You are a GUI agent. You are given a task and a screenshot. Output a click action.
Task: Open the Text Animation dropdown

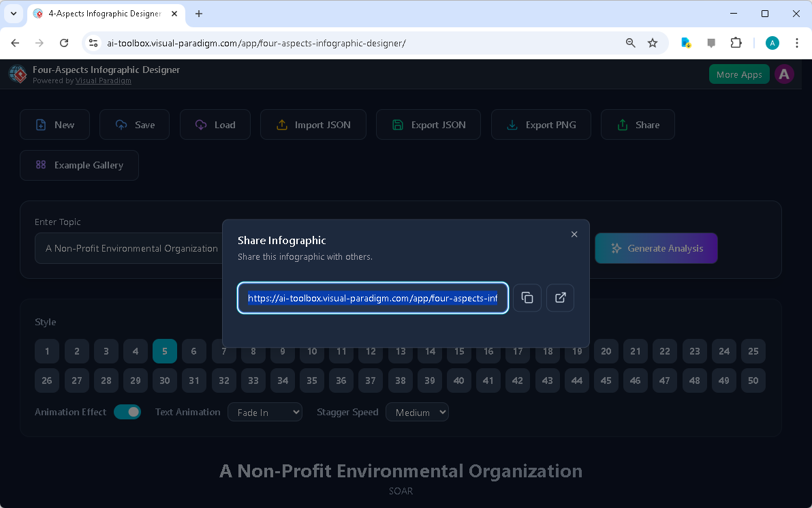(265, 412)
